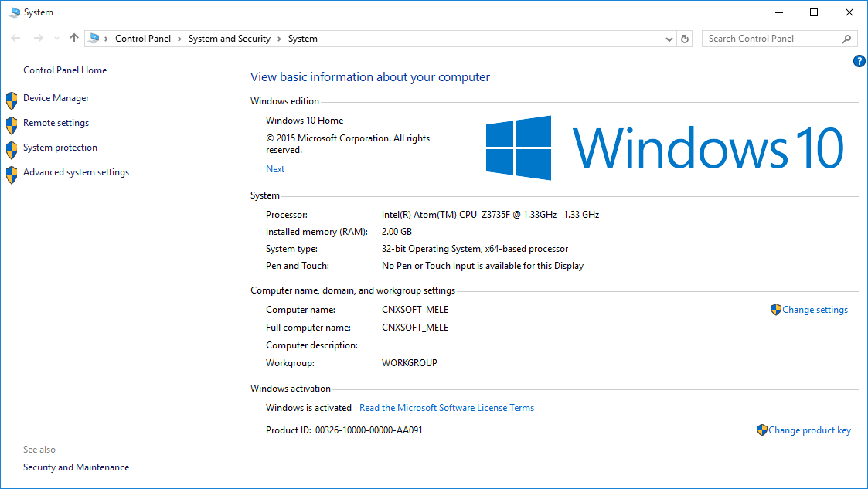Go up one level with the Up arrow

74,38
